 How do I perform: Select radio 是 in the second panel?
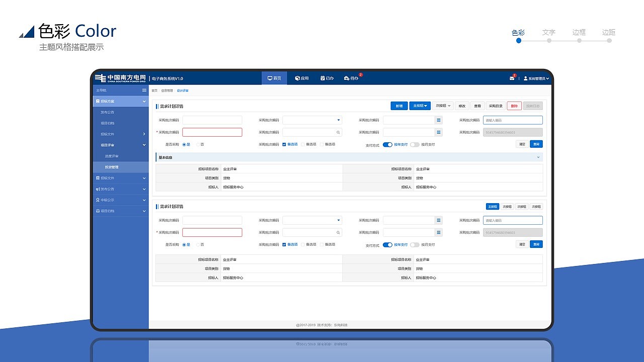tap(184, 244)
